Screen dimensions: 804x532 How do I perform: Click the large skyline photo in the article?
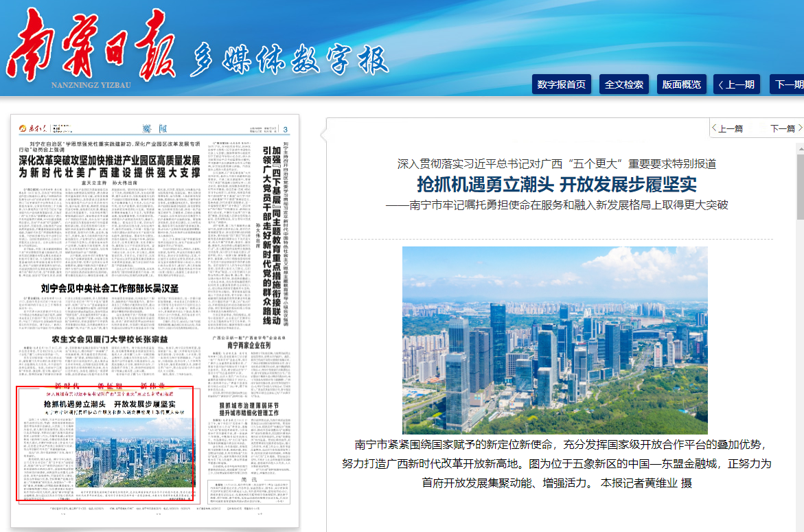555,340
